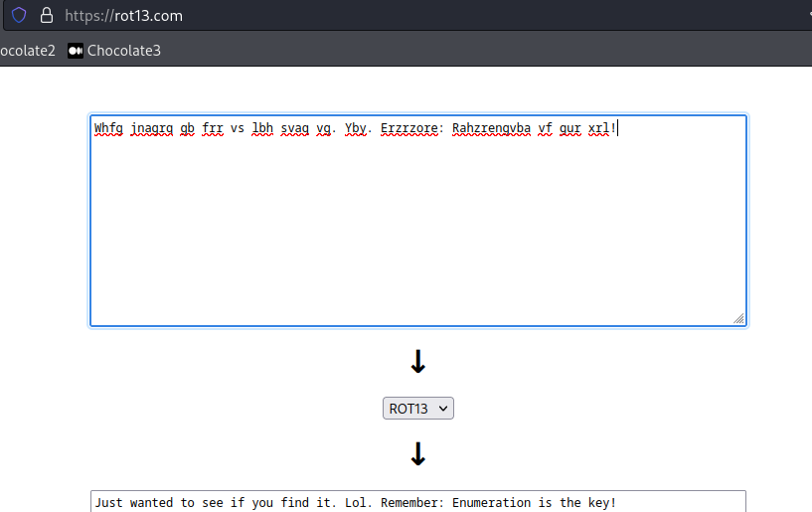This screenshot has width=812, height=512.
Task: Click the Chocolate3 bookmark favicon
Action: (75, 51)
